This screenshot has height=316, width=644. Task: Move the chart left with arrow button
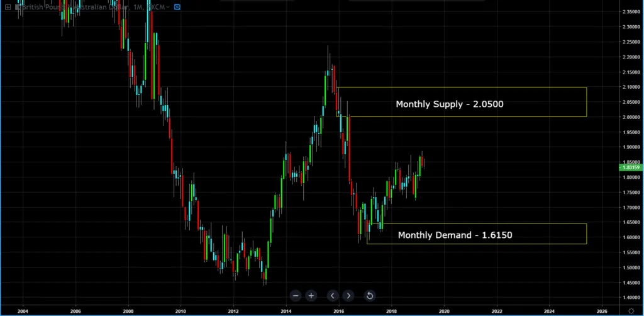coord(333,295)
